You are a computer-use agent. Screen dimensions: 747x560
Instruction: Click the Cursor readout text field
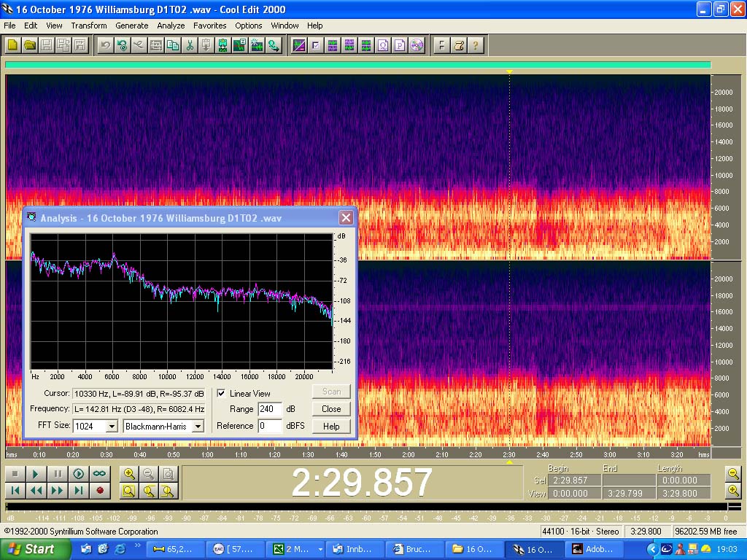139,394
